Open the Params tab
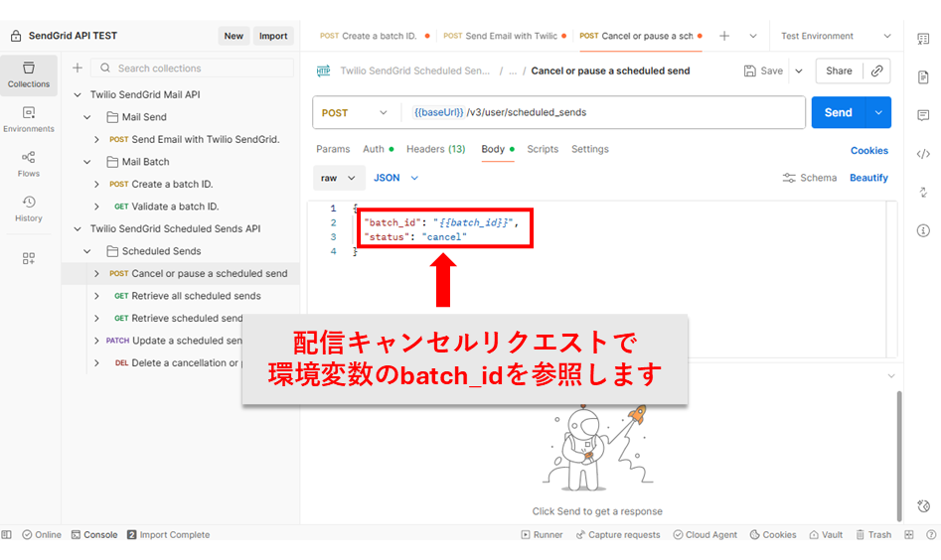The width and height of the screenshot is (941, 560). 333,149
